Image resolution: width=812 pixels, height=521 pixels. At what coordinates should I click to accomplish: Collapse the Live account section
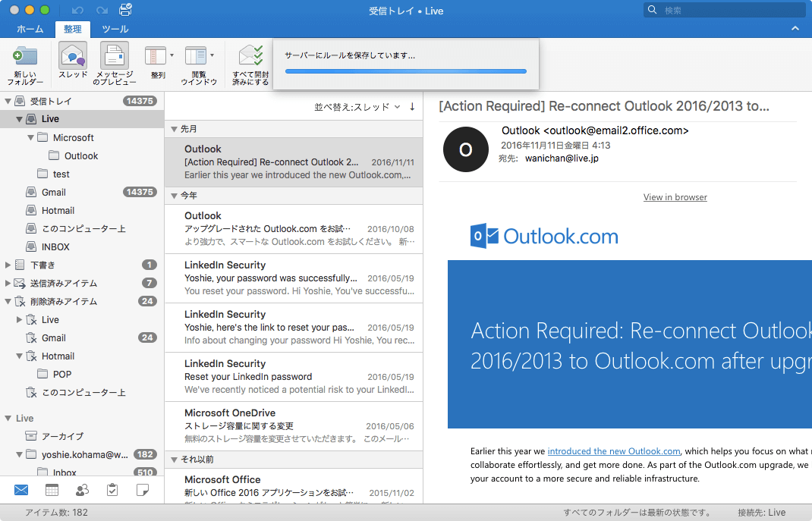(8, 418)
